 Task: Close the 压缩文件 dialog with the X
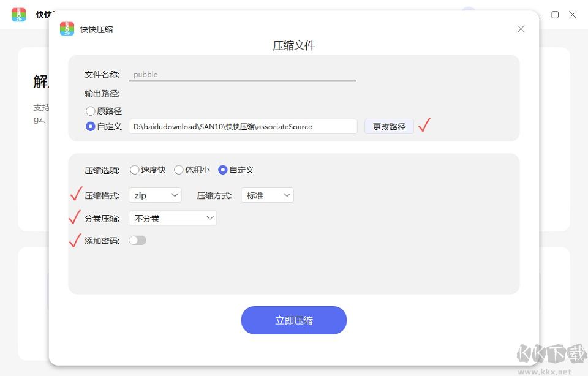point(521,29)
